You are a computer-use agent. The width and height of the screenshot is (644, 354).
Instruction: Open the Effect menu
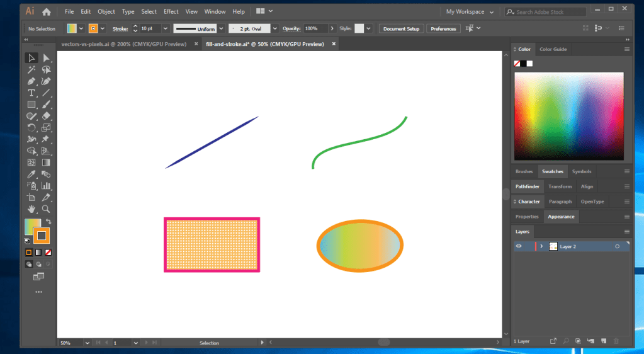(x=171, y=11)
